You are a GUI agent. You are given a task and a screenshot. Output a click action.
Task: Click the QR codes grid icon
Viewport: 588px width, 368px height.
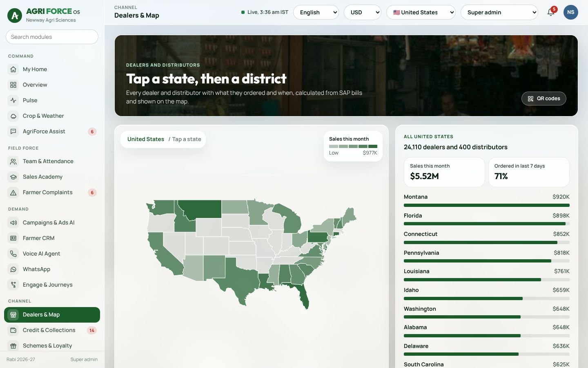pos(530,99)
